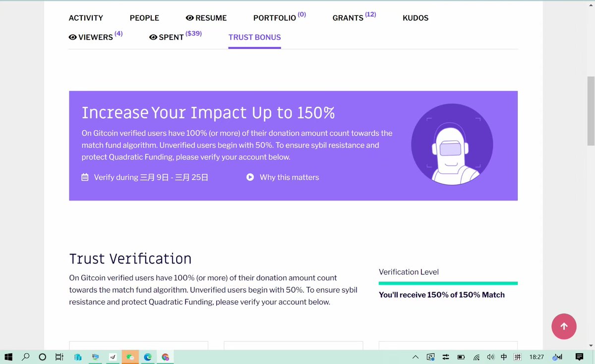The height and width of the screenshot is (364, 595).
Task: Show hidden system tray icons
Action: tap(416, 357)
